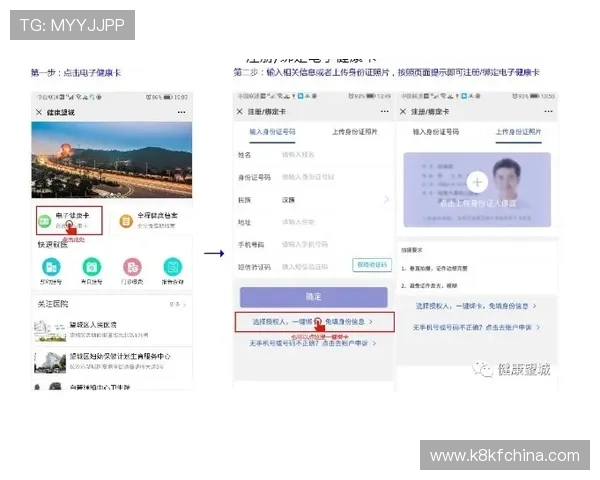The height and width of the screenshot is (480, 600).
Task: Tap the 当日挂号 green calendar icon
Action: 92,267
